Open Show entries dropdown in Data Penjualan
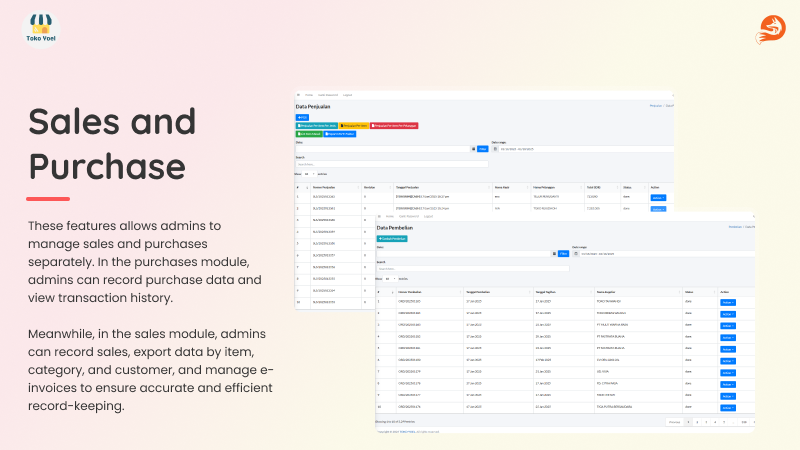This screenshot has height=450, width=800. pyautogui.click(x=308, y=173)
